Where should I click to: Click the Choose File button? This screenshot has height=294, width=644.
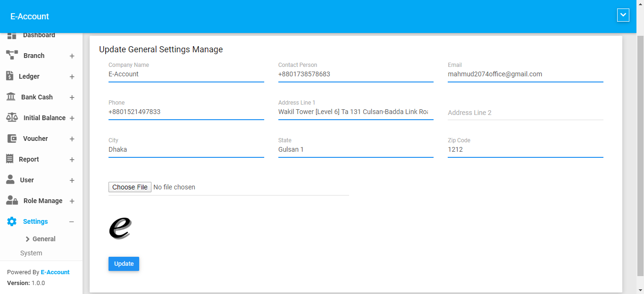click(x=130, y=187)
